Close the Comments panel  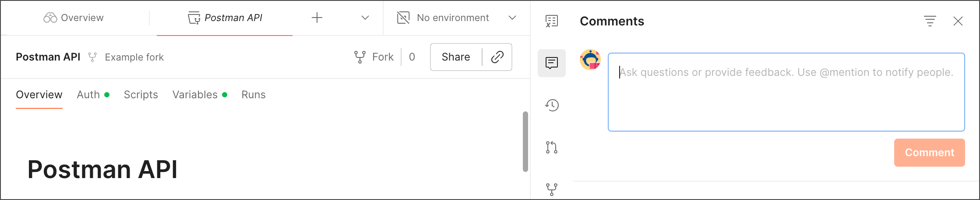tap(958, 21)
